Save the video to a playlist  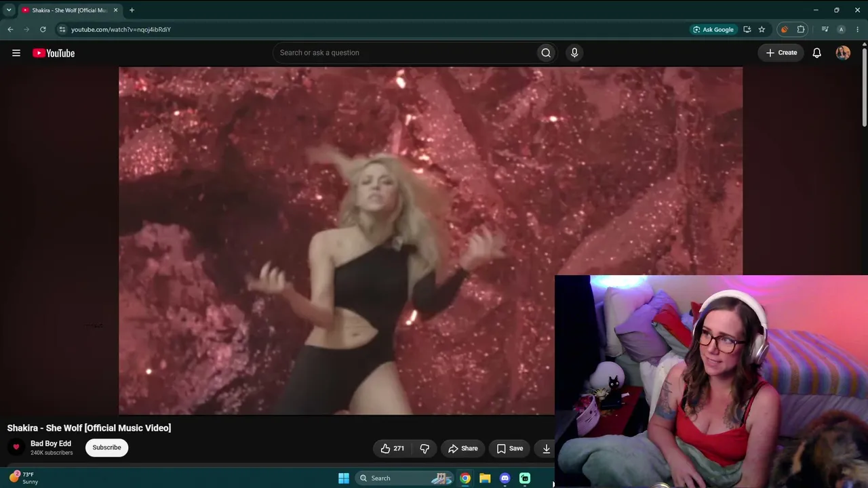pos(510,448)
